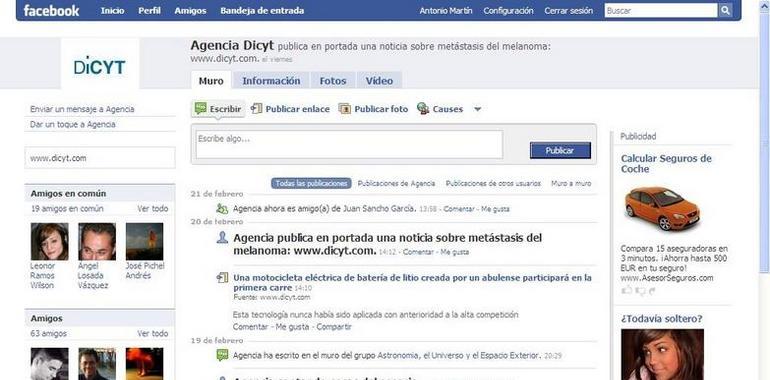Click Antonio Martín account name
770x380 pixels.
[446, 10]
